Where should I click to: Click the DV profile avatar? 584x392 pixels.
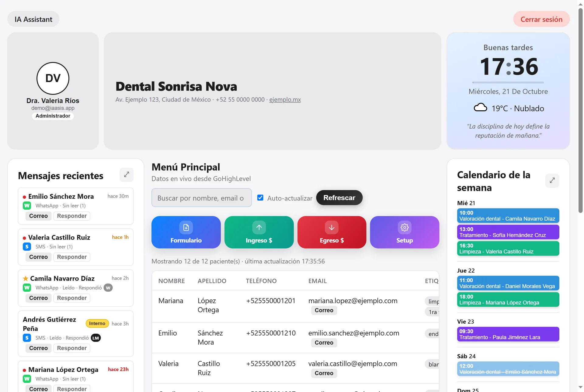pos(53,78)
